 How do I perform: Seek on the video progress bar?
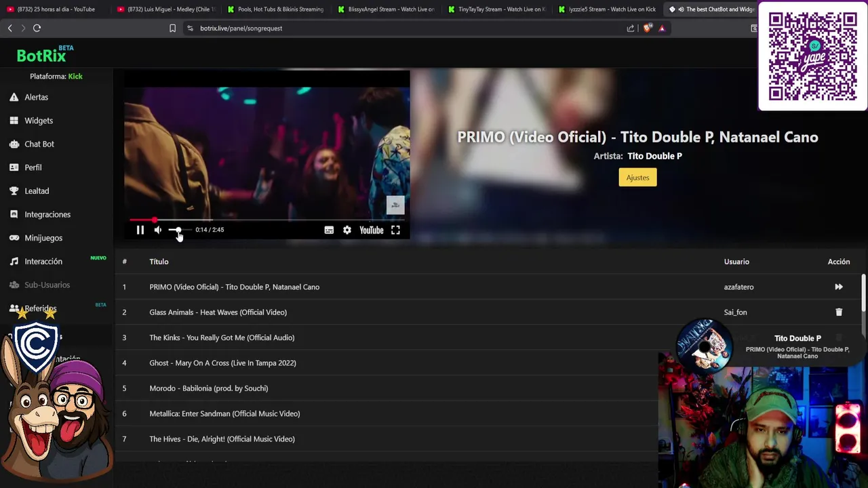tap(267, 220)
